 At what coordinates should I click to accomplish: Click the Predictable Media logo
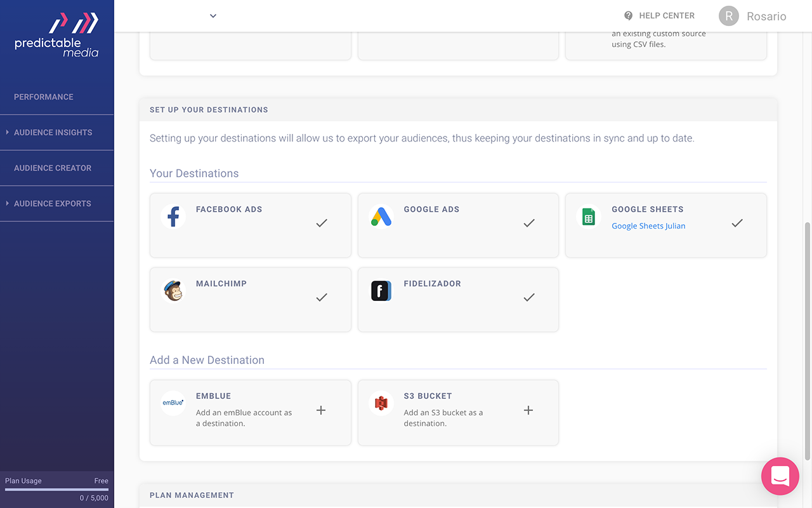57,35
